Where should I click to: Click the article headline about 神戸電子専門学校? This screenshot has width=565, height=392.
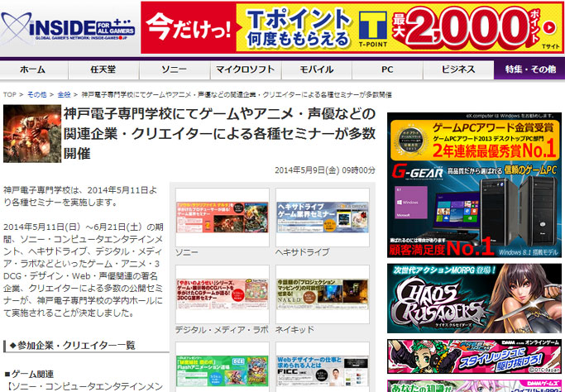tap(220, 134)
